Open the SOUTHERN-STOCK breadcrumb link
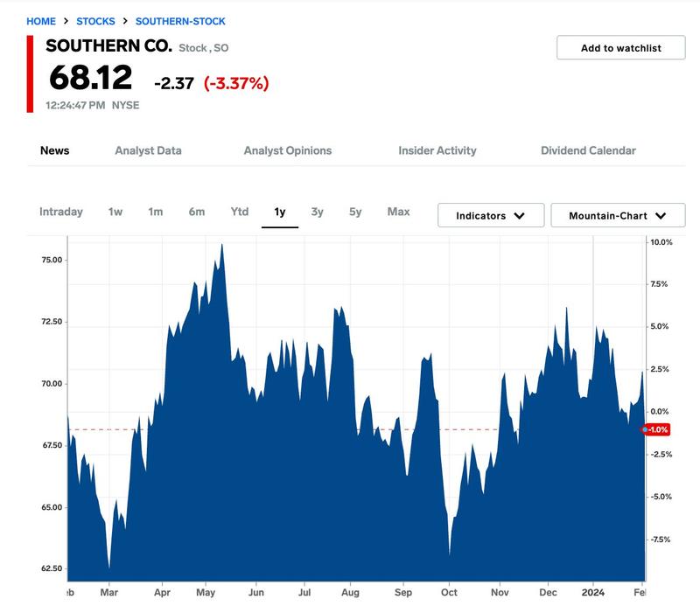Viewport: 700px width, 613px height. [180, 21]
